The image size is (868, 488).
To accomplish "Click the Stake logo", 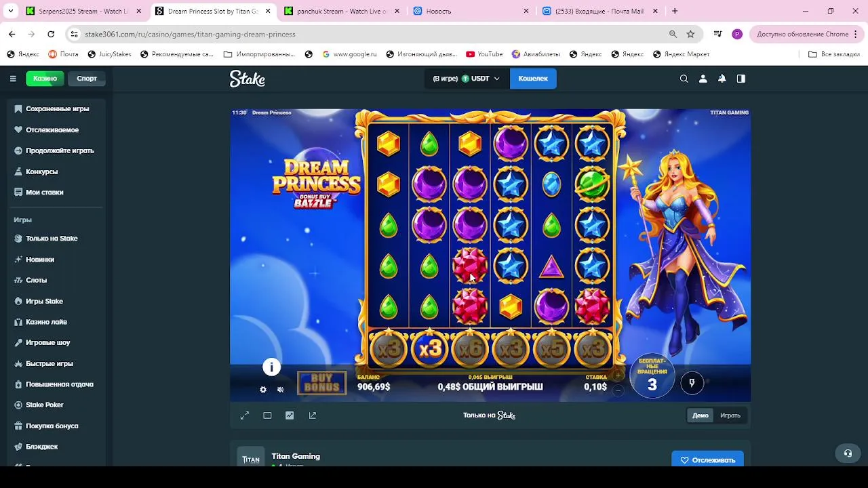I will [247, 79].
